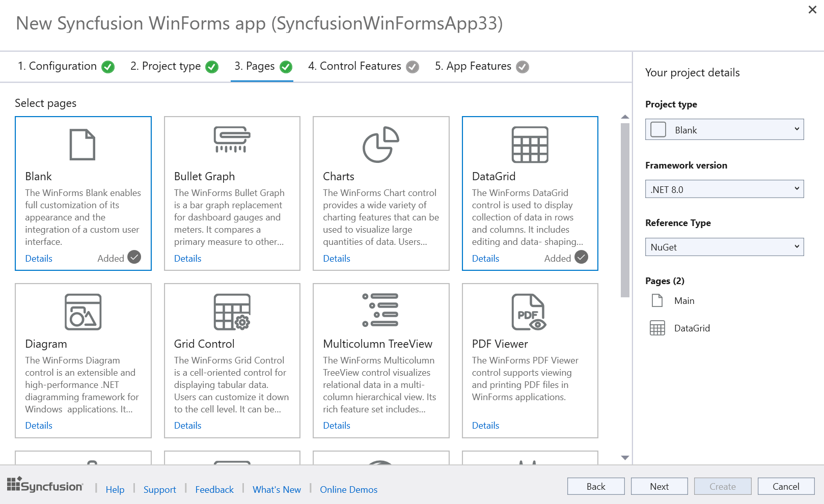Toggle the Added checkmark on DataGrid
This screenshot has height=504, width=824.
click(581, 257)
